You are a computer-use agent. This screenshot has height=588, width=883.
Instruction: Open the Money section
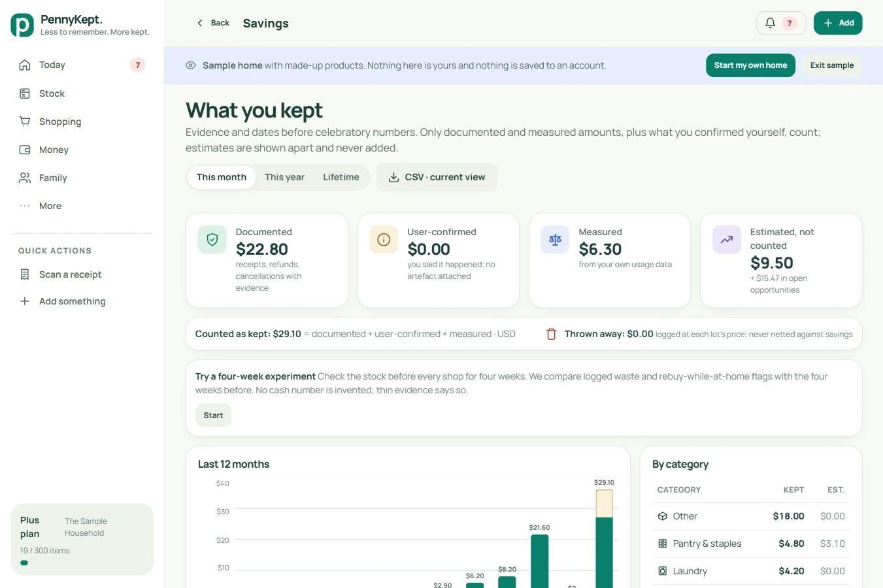click(82, 150)
